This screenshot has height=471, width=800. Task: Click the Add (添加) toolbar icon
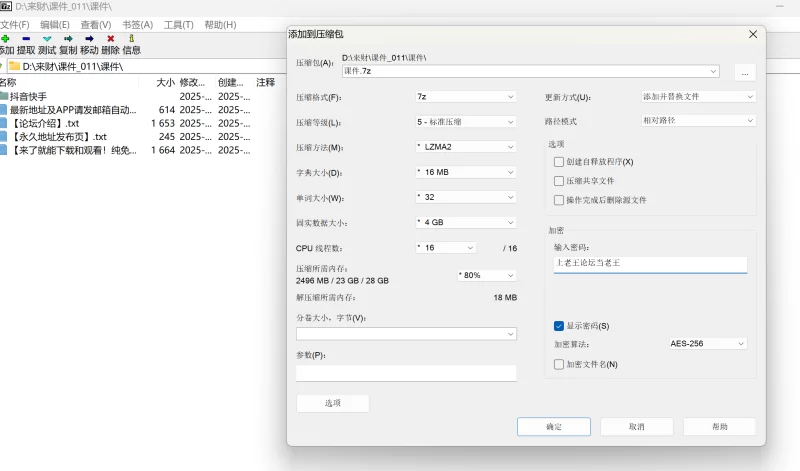point(5,39)
